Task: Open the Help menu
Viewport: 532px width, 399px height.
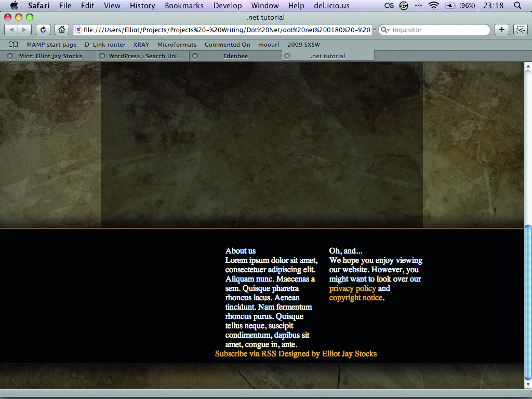Action: click(296, 5)
